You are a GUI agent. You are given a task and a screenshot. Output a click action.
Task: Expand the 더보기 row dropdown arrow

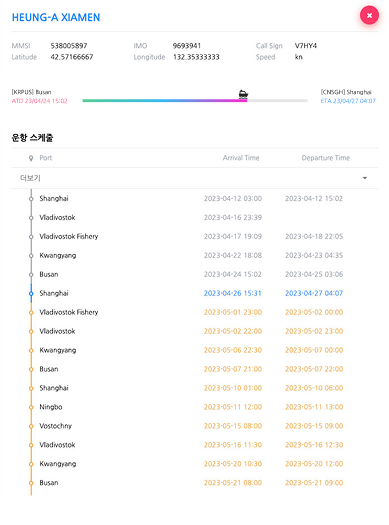pos(365,178)
